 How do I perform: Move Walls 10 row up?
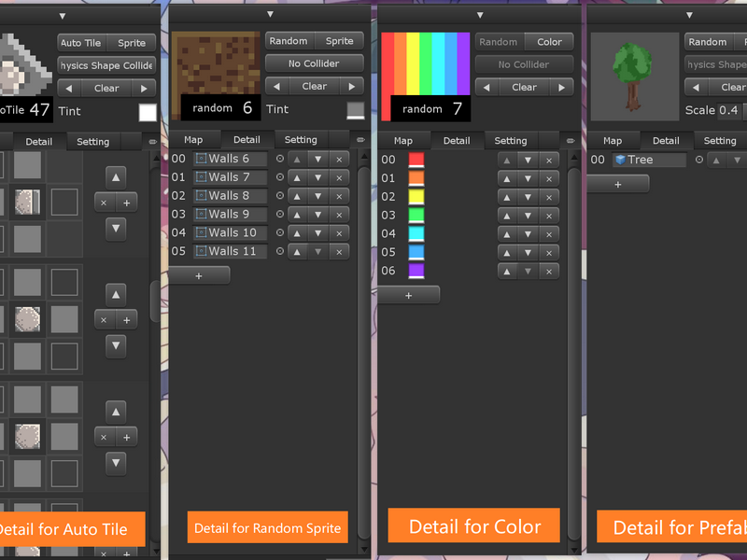297,233
